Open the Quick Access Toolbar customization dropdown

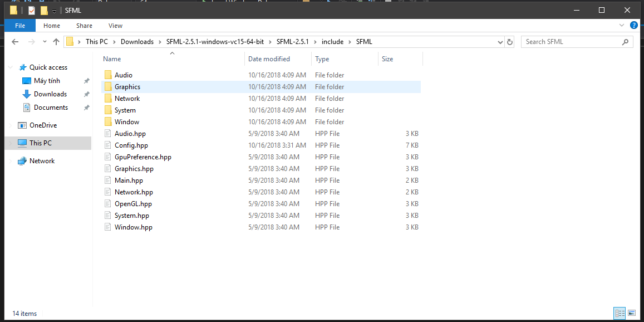(x=54, y=10)
